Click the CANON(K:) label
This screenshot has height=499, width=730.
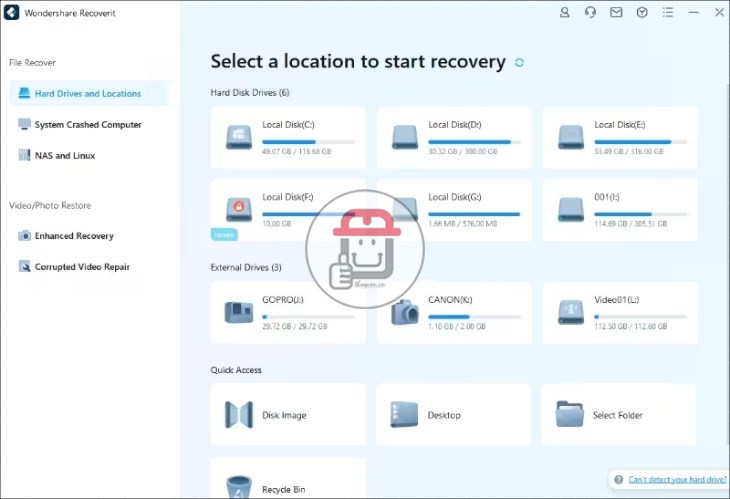click(x=450, y=300)
